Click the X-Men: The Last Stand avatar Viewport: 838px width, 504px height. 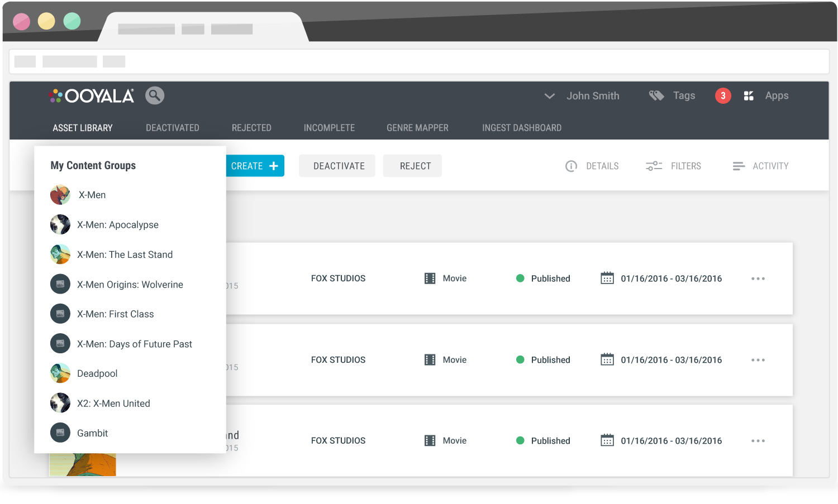pos(60,255)
